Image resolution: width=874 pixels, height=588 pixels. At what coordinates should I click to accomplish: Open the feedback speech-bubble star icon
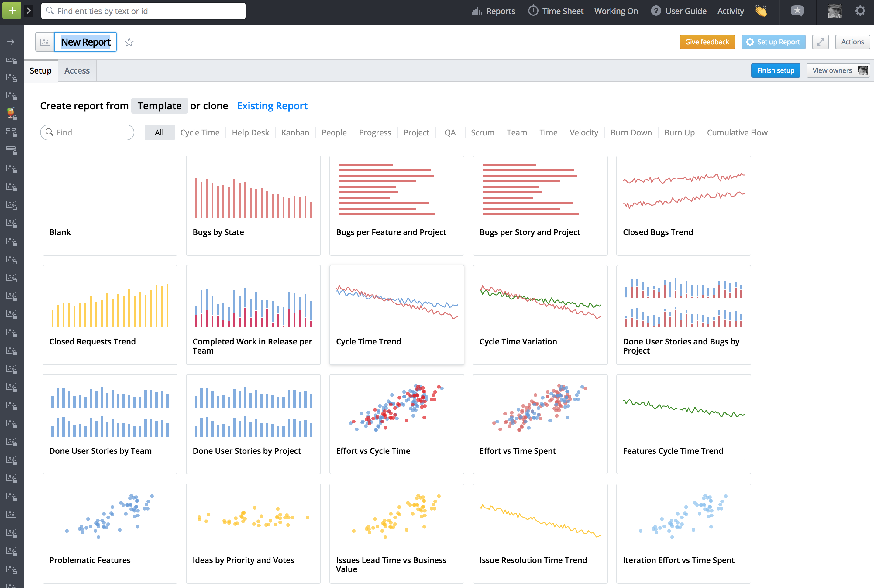(797, 11)
